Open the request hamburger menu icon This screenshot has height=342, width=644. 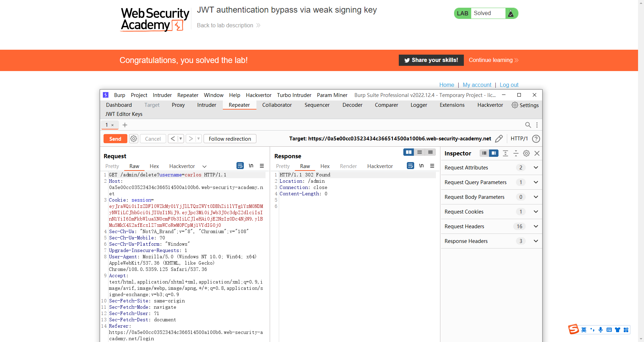point(262,166)
